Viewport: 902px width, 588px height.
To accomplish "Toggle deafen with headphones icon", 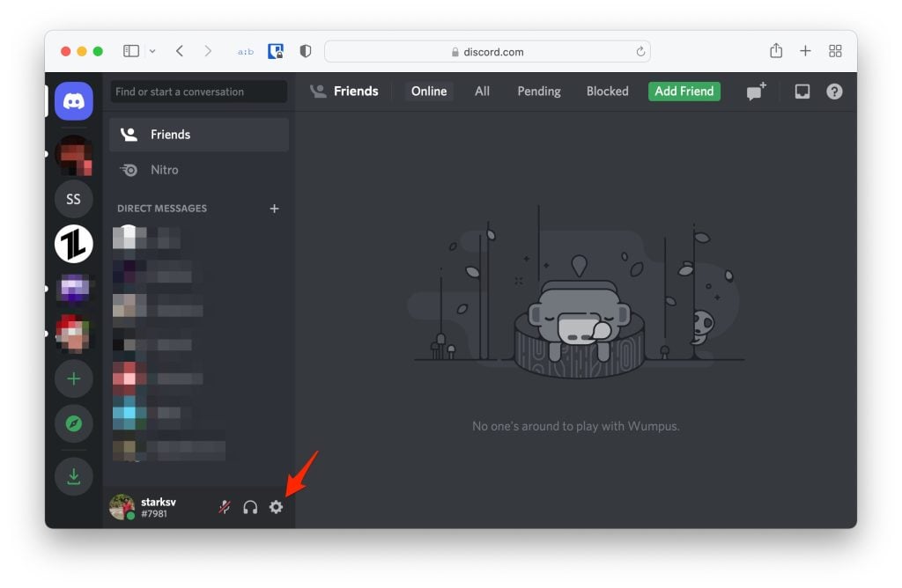I will click(x=250, y=507).
